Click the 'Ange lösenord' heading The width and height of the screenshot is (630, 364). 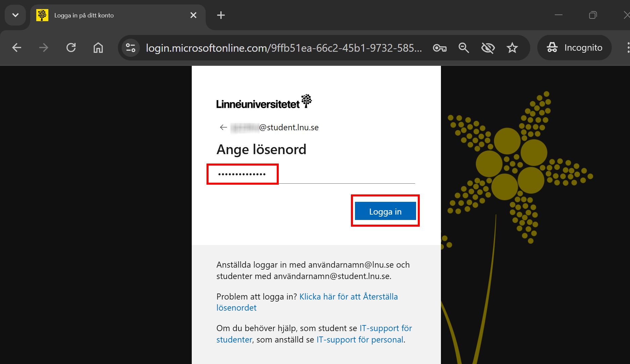tap(261, 149)
